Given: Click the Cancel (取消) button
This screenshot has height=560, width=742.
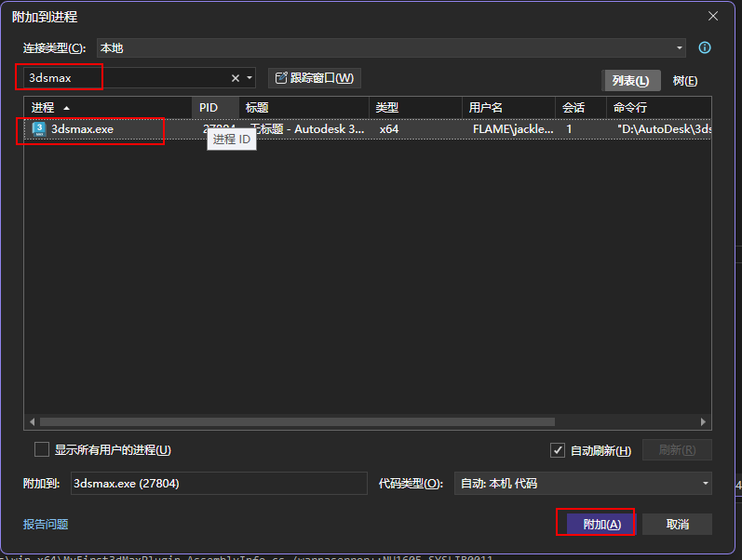Looking at the screenshot, I should coord(677,524).
